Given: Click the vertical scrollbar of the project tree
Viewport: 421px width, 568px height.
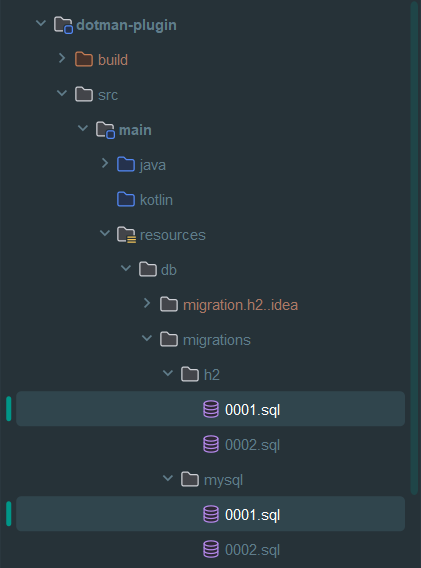Looking at the screenshot, I should click(414, 248).
